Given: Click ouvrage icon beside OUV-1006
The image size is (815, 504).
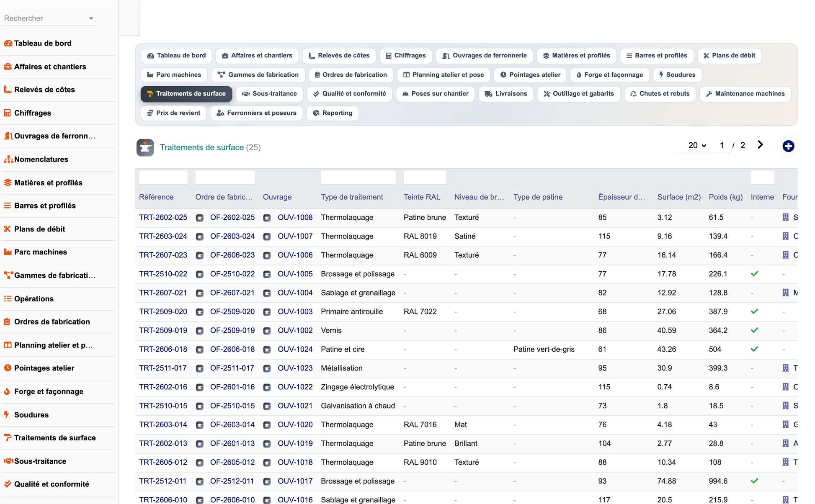Looking at the screenshot, I should point(267,255).
